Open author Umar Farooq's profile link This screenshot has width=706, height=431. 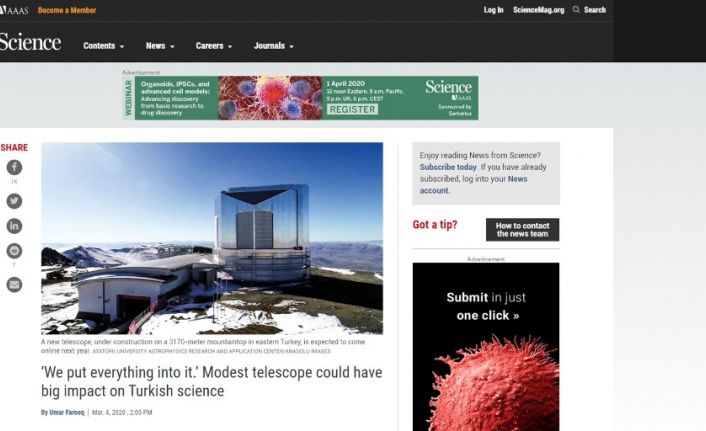[67, 412]
